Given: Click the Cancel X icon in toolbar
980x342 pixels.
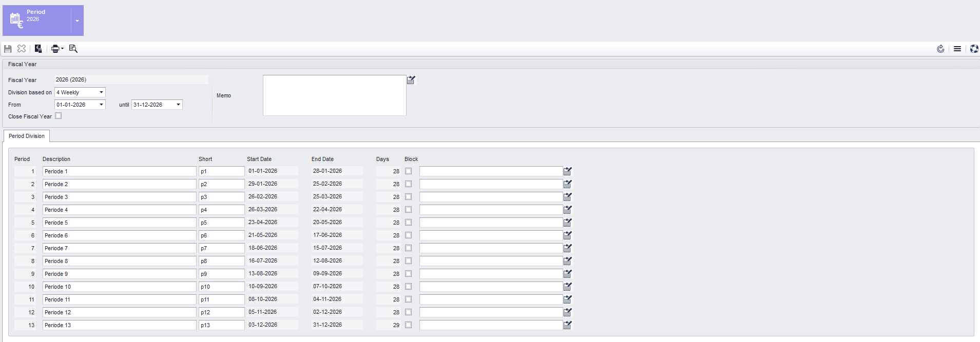Looking at the screenshot, I should tap(22, 49).
